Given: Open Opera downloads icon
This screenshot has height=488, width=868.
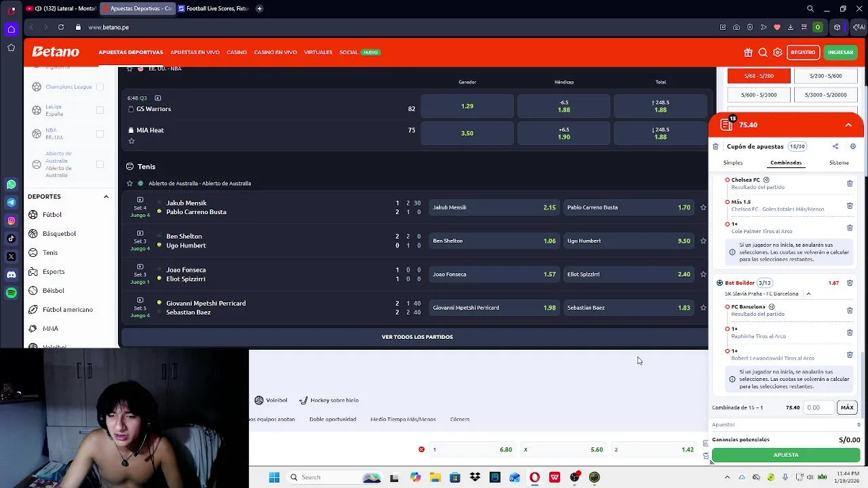Looking at the screenshot, I should tap(791, 27).
